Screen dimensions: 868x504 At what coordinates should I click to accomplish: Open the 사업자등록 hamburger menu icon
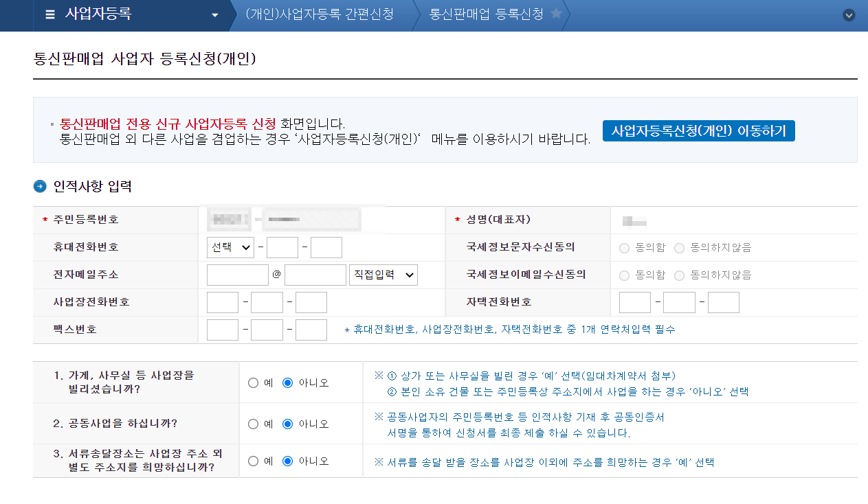pyautogui.click(x=49, y=14)
